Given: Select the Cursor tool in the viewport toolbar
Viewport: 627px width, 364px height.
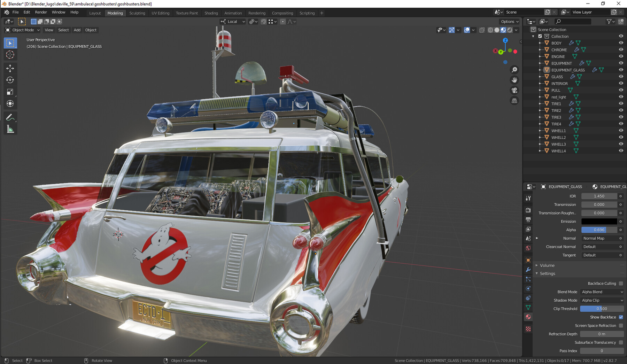Looking at the screenshot, I should point(10,55).
